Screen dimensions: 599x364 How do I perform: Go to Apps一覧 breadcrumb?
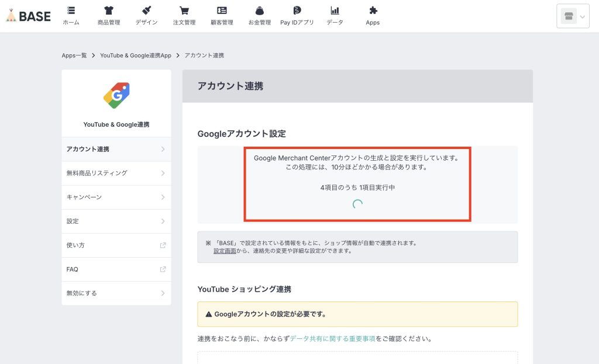click(74, 56)
